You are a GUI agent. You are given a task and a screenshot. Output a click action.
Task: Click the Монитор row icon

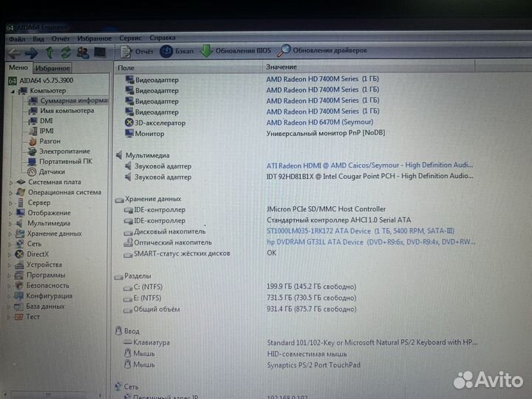coord(129,133)
